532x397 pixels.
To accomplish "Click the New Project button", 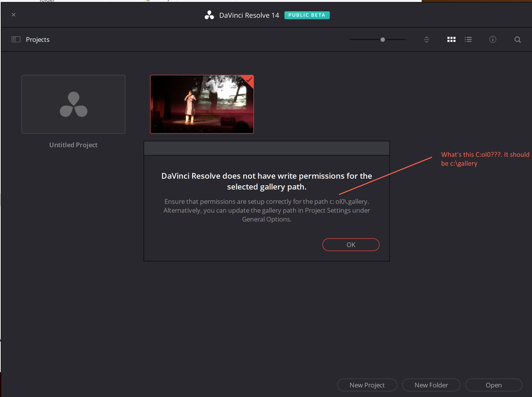I will pyautogui.click(x=367, y=385).
